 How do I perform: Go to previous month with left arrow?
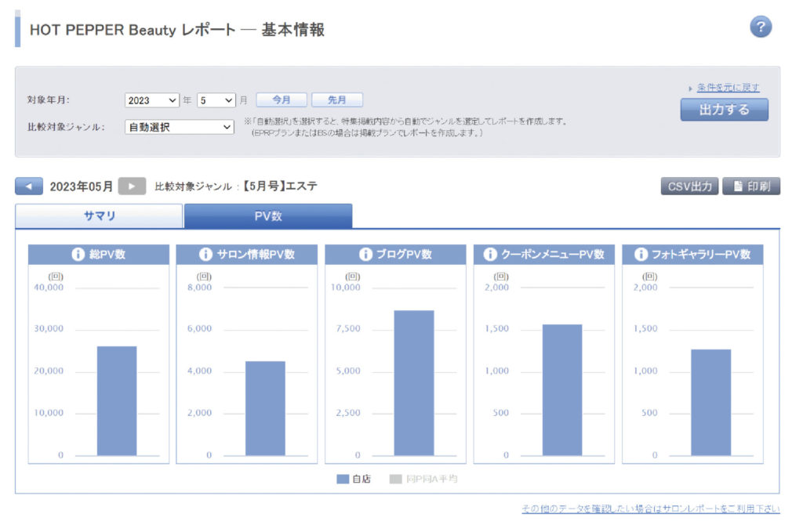coord(29,186)
